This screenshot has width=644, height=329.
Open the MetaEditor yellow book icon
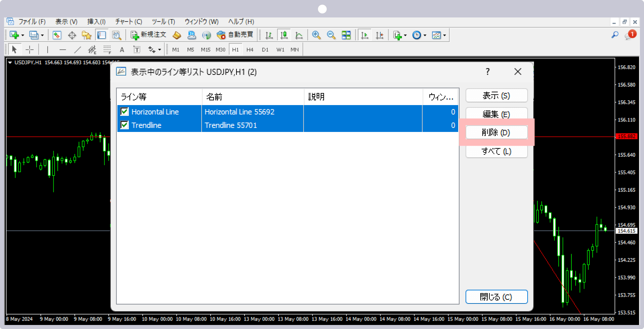[x=177, y=35]
